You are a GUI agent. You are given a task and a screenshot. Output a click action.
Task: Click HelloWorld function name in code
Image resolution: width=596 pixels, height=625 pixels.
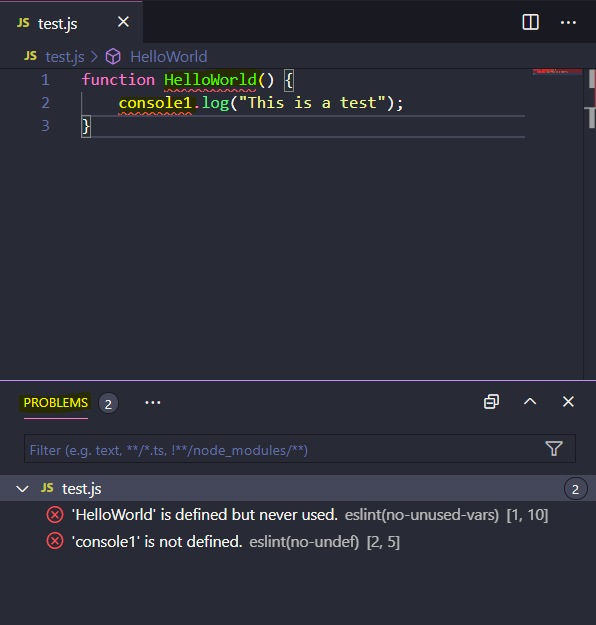210,80
